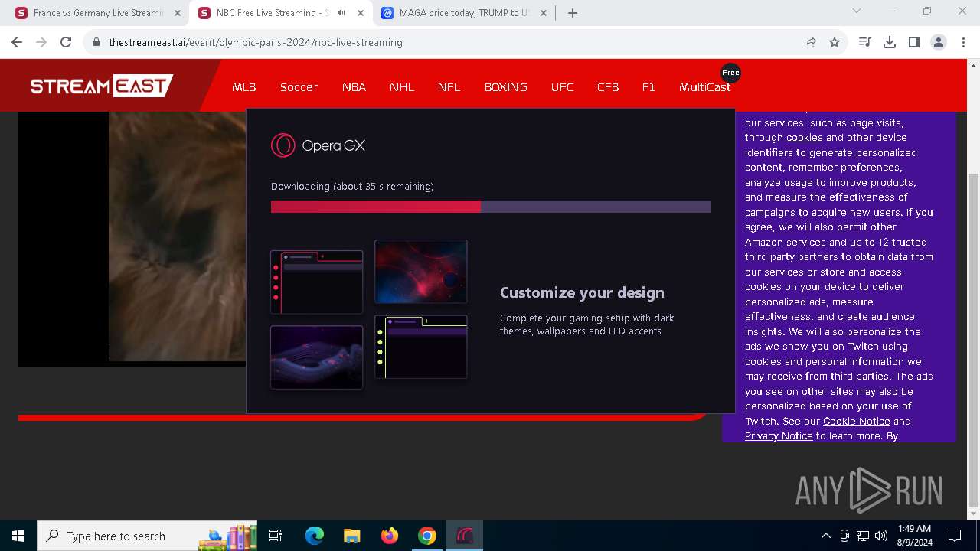
Task: Open network status in system tray
Action: tap(862, 536)
